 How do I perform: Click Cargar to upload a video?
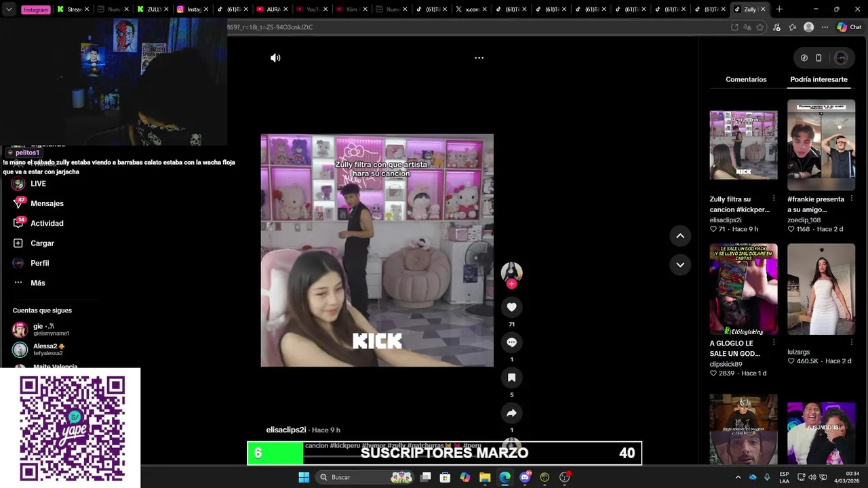click(33, 243)
